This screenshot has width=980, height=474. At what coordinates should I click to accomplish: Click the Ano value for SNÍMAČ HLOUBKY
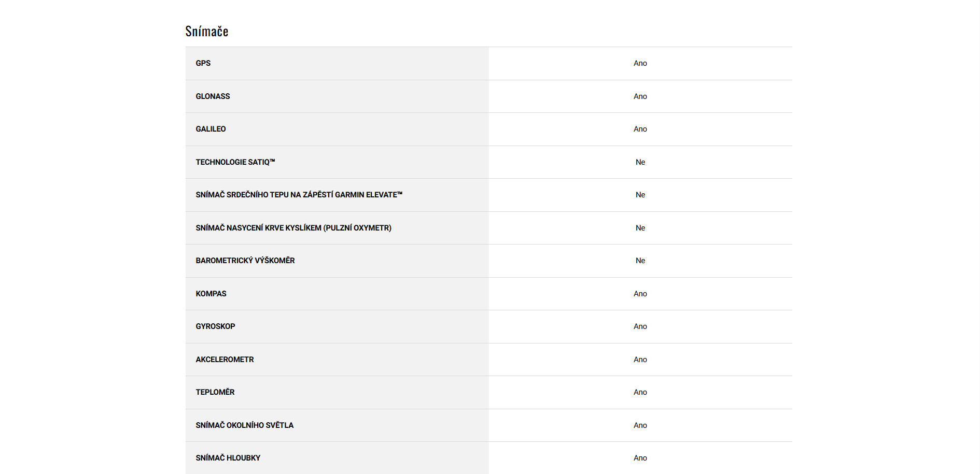[640, 458]
